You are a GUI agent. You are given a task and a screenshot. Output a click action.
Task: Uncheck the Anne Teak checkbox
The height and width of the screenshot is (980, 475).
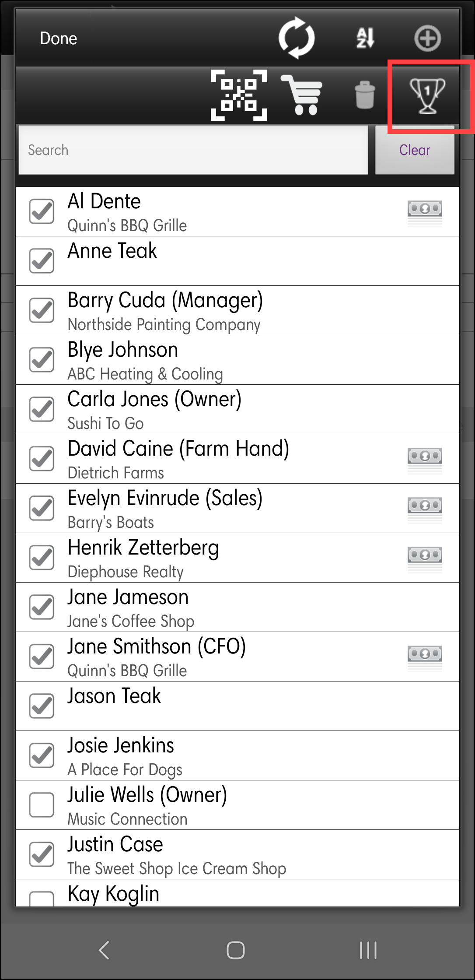[42, 261]
